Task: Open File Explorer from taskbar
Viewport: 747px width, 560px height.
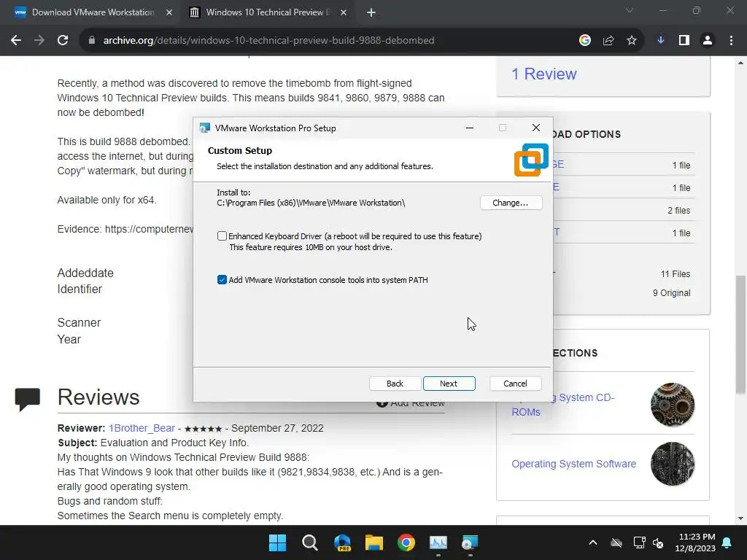Action: 374,542
